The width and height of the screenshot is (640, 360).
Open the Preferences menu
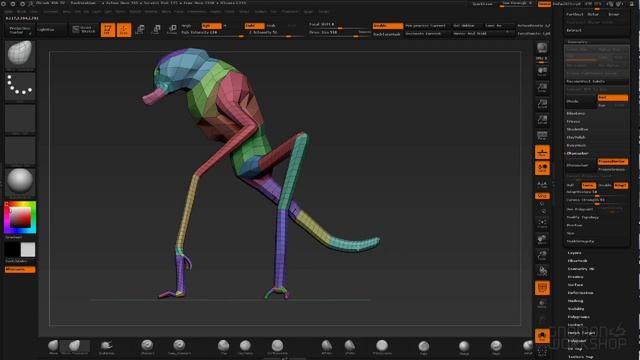point(197,12)
